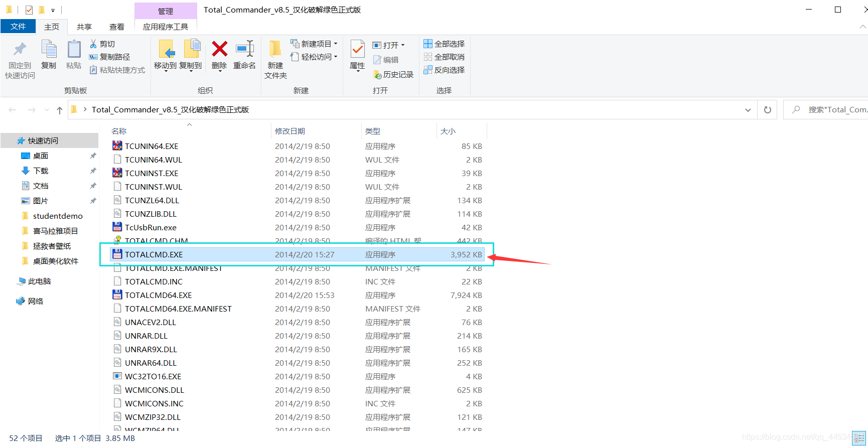Open the recent locations dropdown
Viewport: 868px width, 446px height.
coord(47,110)
